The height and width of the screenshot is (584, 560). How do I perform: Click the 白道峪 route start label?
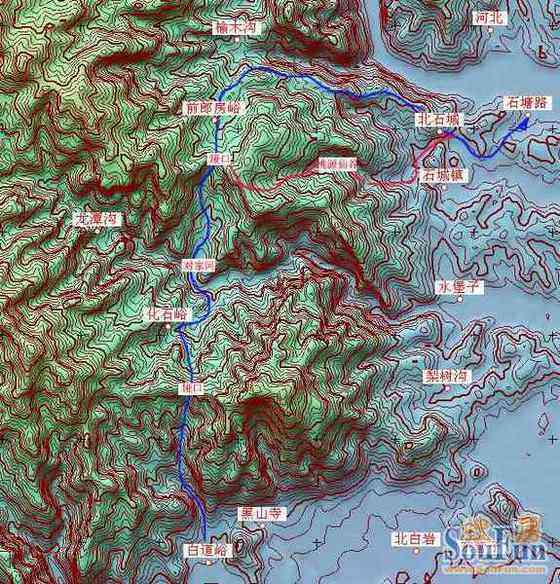[208, 550]
